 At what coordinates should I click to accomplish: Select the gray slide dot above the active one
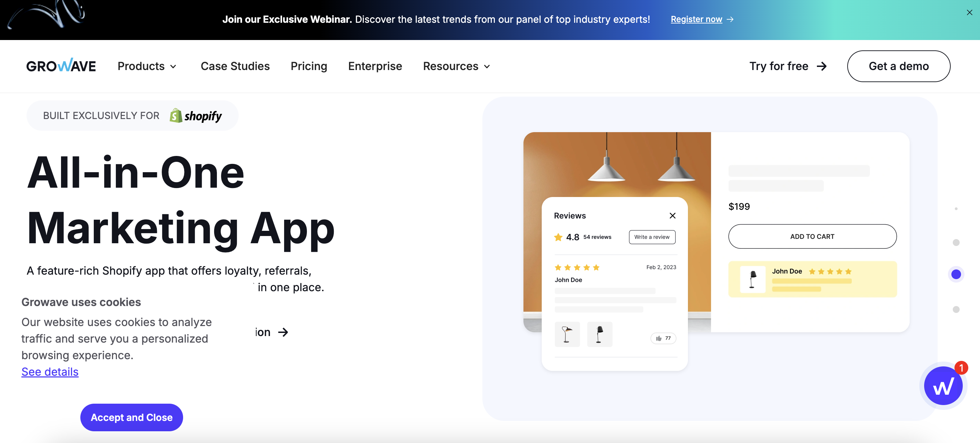tap(956, 243)
